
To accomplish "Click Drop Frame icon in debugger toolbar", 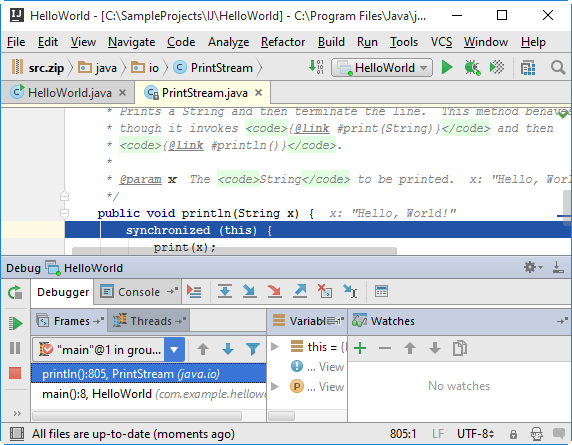I will [x=325, y=291].
